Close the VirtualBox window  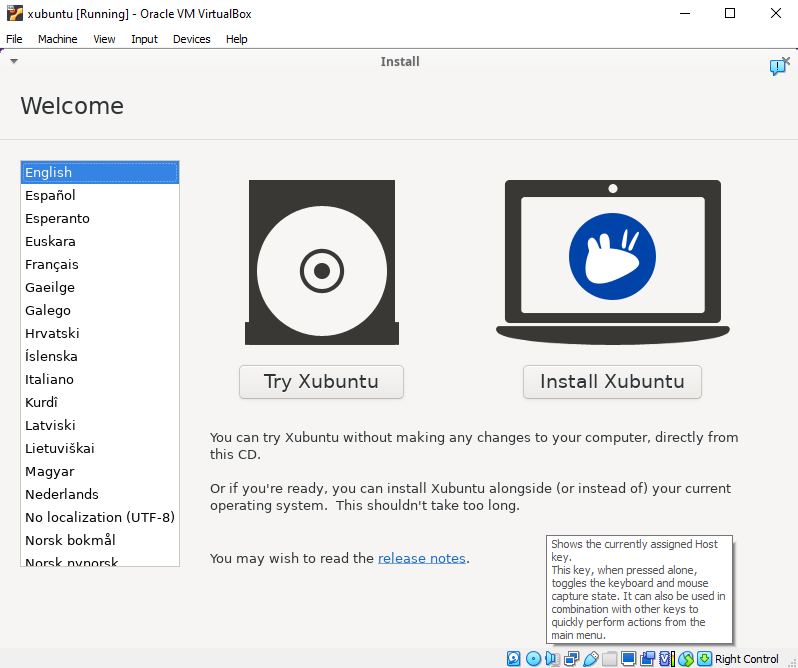pos(776,13)
